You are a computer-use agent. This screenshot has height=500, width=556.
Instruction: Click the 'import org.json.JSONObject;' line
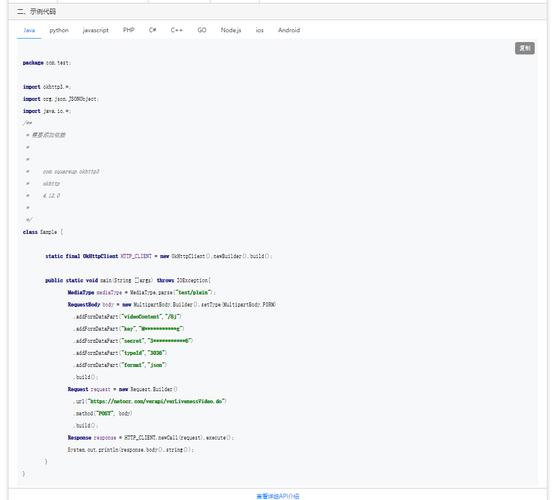61,99
